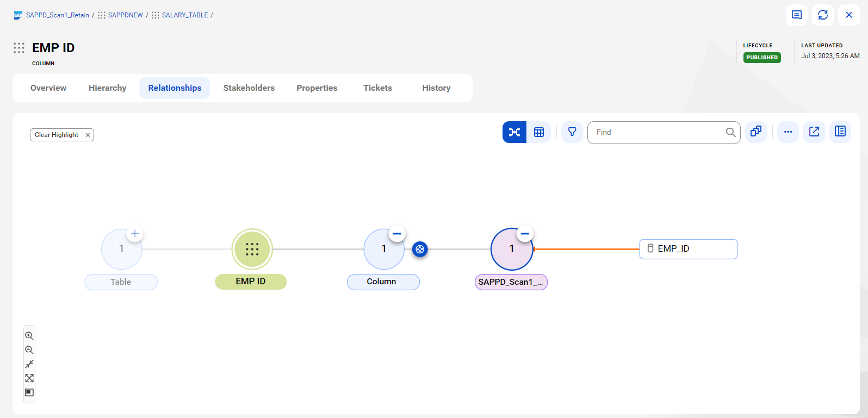Open relationships in new window icon

(814, 132)
